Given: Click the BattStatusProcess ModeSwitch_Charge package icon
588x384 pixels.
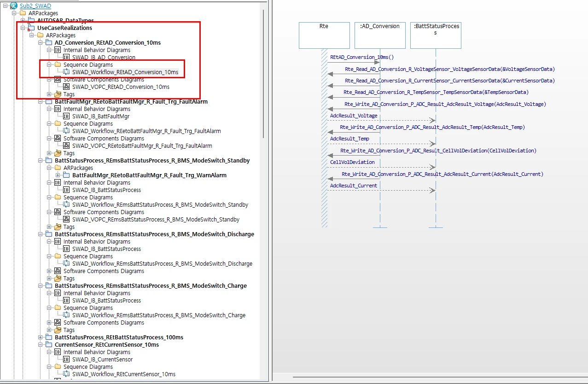Looking at the screenshot, I should [49, 286].
